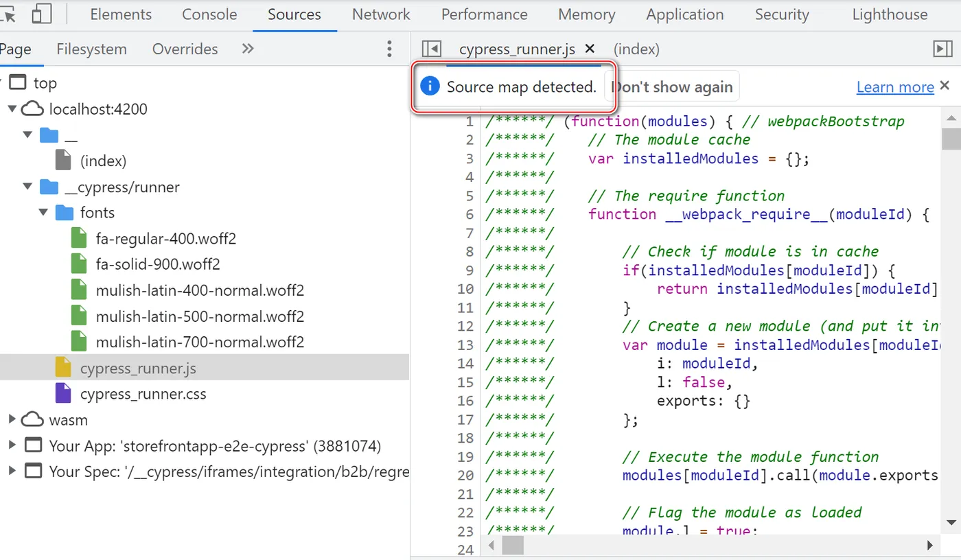Screen dimensions: 961x560
Task: Go to the Application tab
Action: (x=685, y=14)
